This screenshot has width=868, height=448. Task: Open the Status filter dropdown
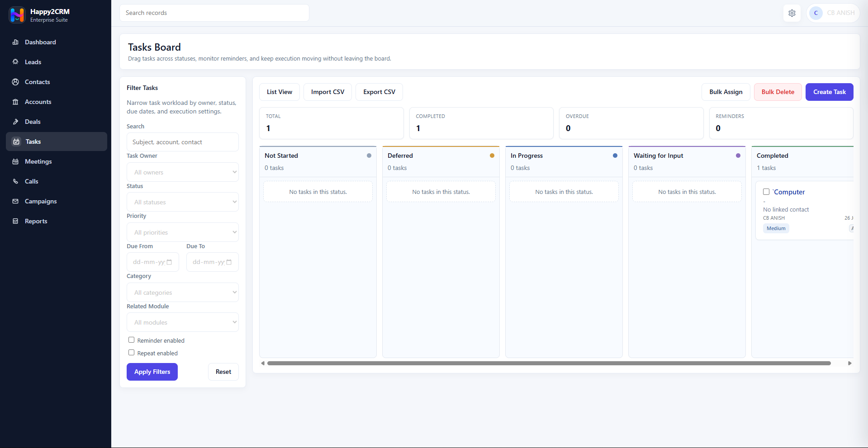click(x=183, y=202)
